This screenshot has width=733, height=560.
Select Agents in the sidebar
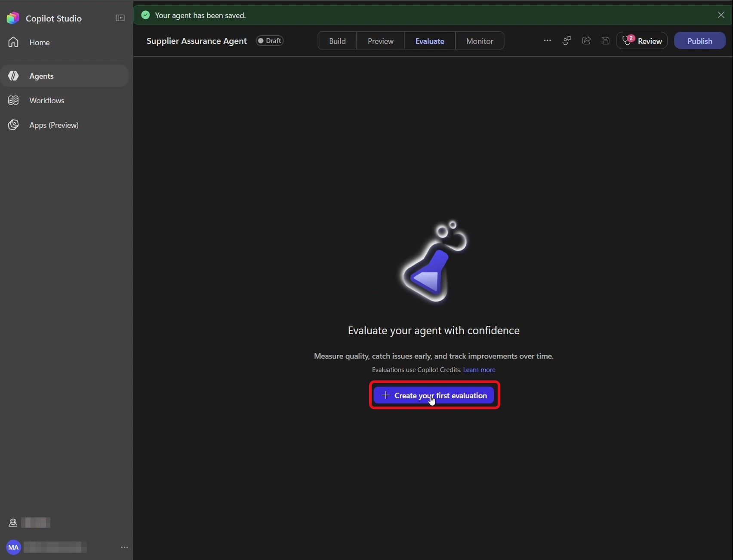pyautogui.click(x=65, y=76)
